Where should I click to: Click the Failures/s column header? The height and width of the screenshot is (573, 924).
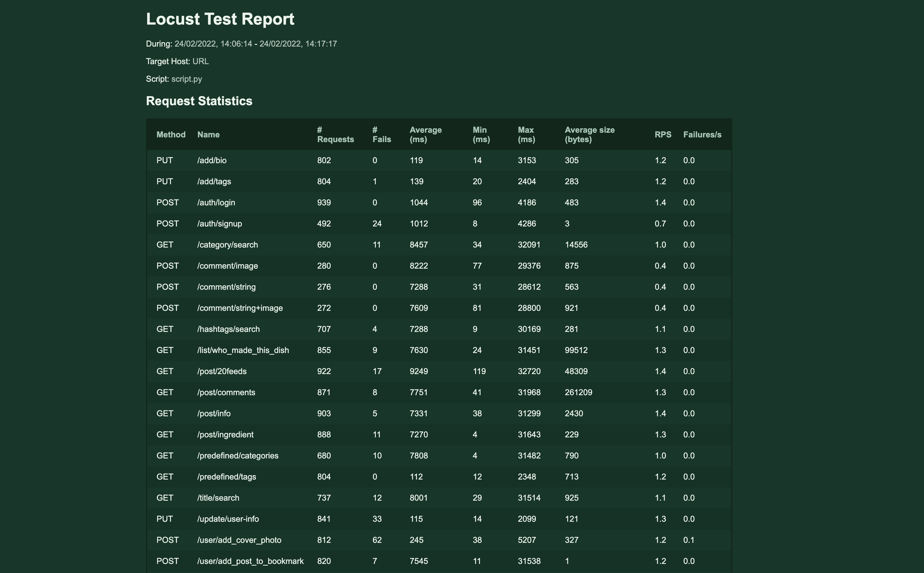pyautogui.click(x=702, y=134)
